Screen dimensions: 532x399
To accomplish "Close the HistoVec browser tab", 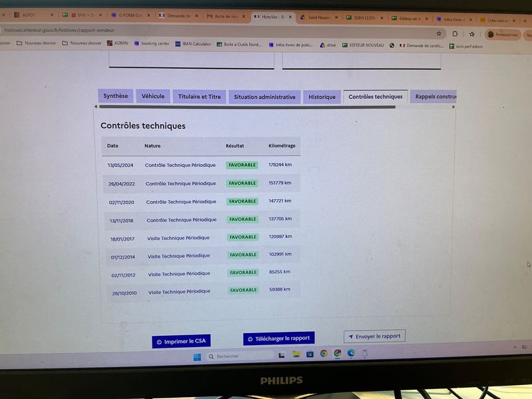I will pos(290,17).
